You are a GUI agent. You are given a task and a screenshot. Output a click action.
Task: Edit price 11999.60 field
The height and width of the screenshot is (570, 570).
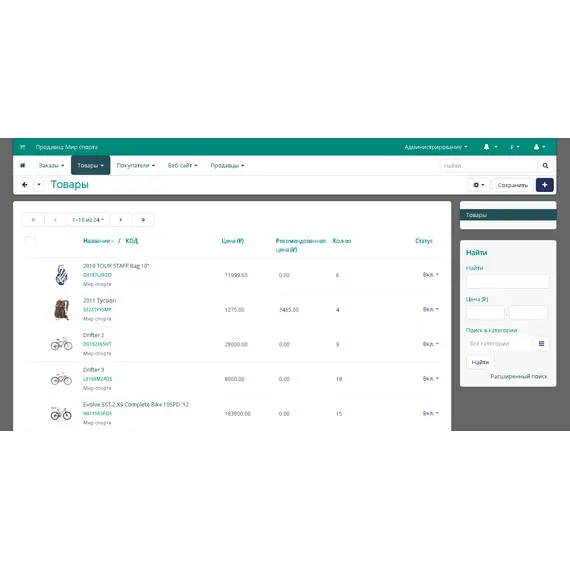coord(236,275)
